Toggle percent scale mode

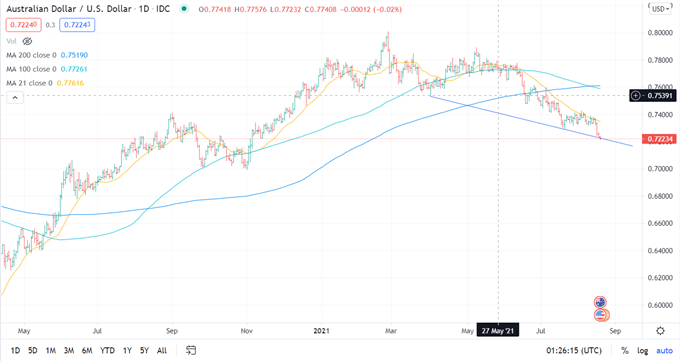[624, 350]
